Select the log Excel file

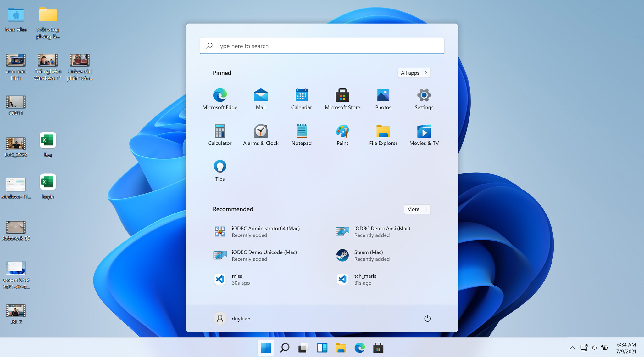pos(48,145)
